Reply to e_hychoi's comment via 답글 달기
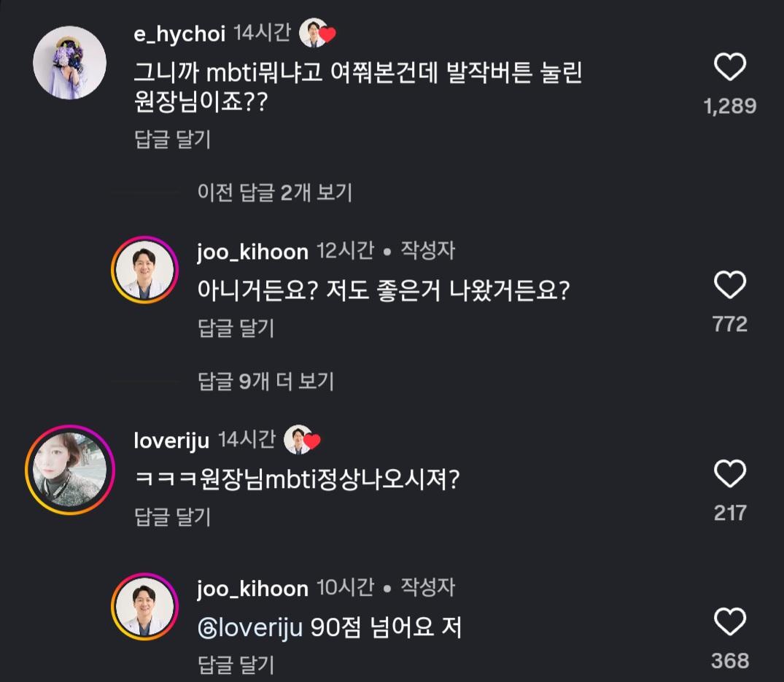The image size is (784, 682). tap(173, 139)
